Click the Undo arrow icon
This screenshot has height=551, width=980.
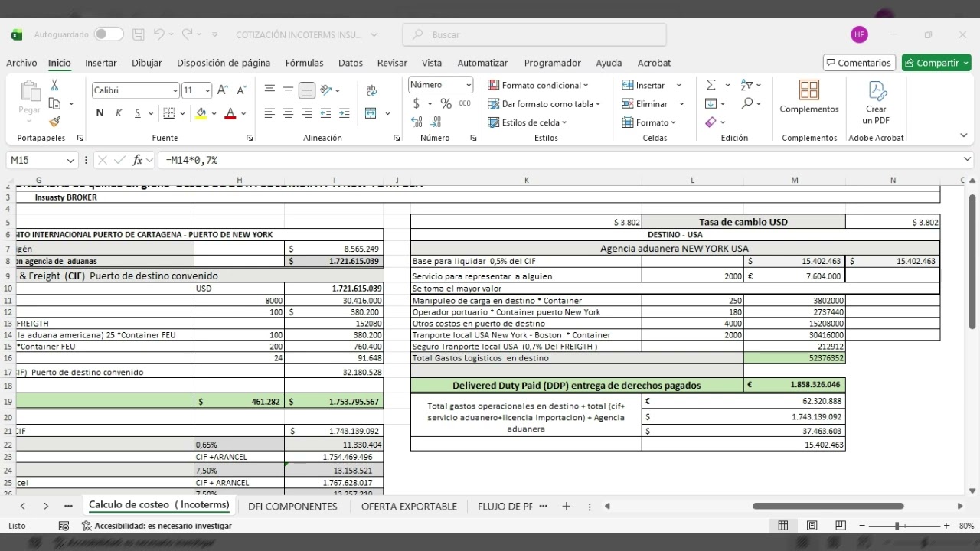click(x=159, y=34)
